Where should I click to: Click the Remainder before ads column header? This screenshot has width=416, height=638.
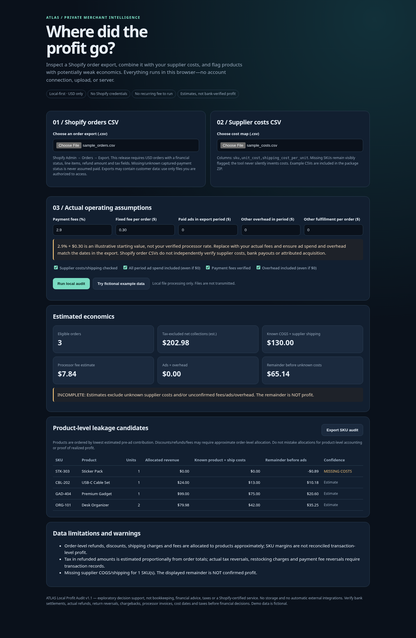pyautogui.click(x=286, y=460)
